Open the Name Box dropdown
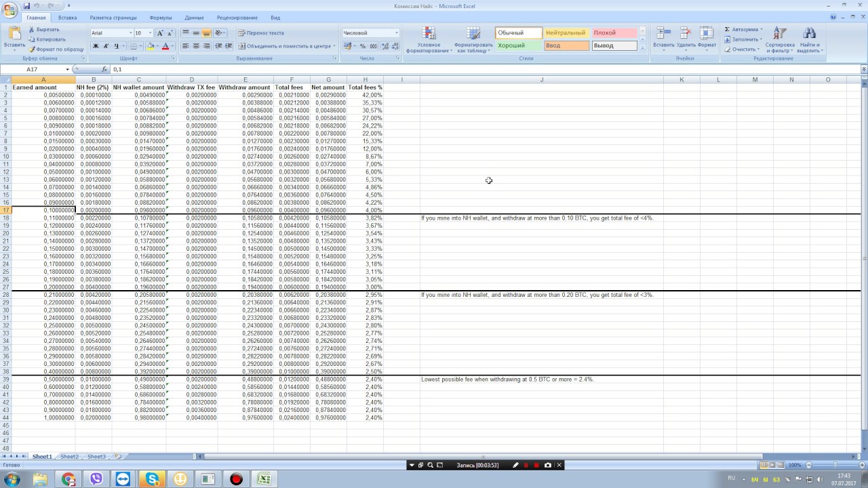868x488 pixels. [67, 70]
